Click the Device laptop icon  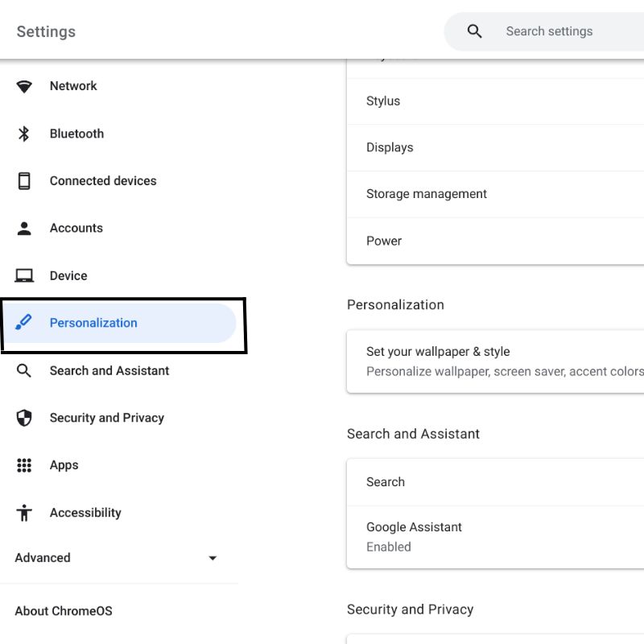click(24, 276)
